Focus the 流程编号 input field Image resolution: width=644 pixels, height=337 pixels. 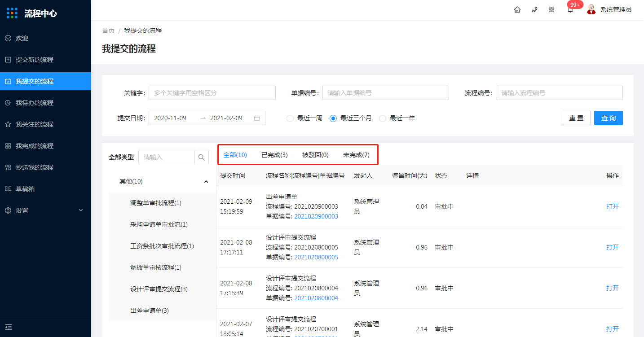tap(559, 93)
